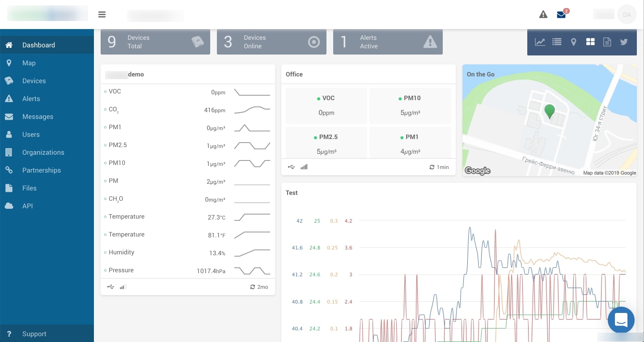Switch to line chart view icon

[x=540, y=42]
